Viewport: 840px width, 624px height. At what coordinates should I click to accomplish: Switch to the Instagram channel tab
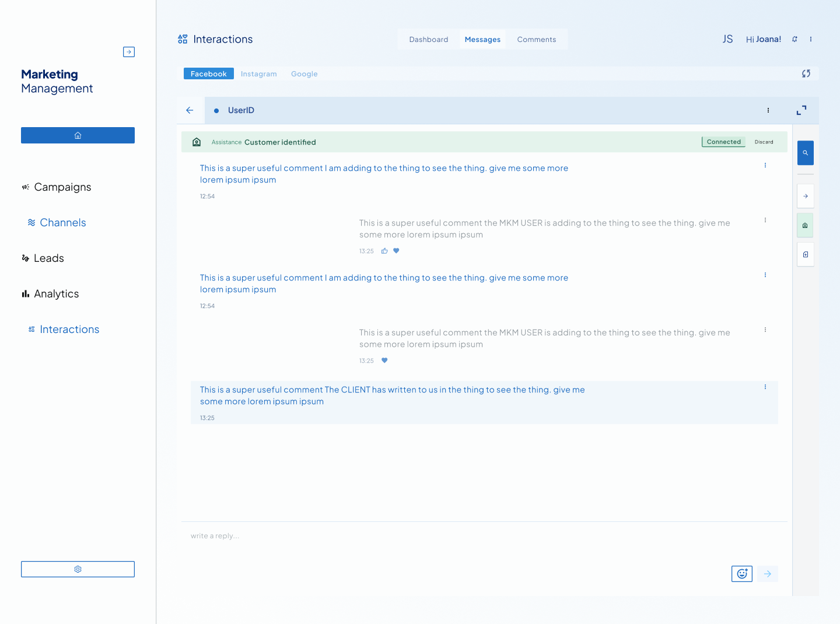coord(259,73)
